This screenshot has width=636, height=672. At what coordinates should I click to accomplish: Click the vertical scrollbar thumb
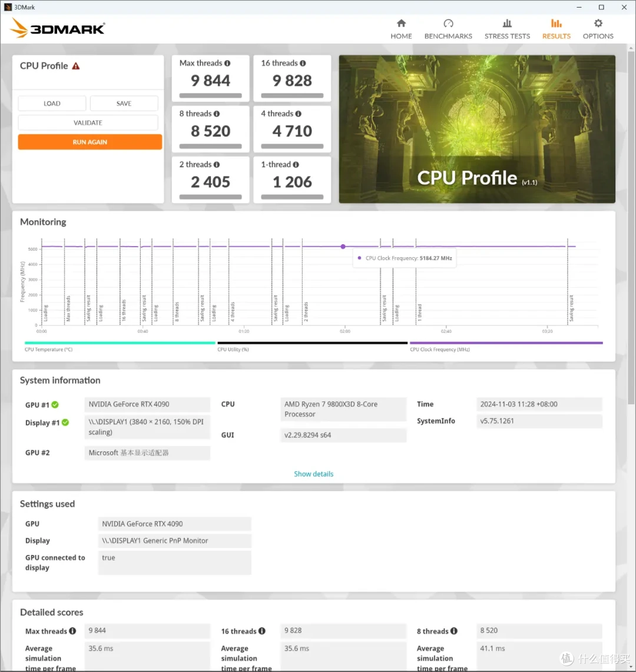pos(631,227)
